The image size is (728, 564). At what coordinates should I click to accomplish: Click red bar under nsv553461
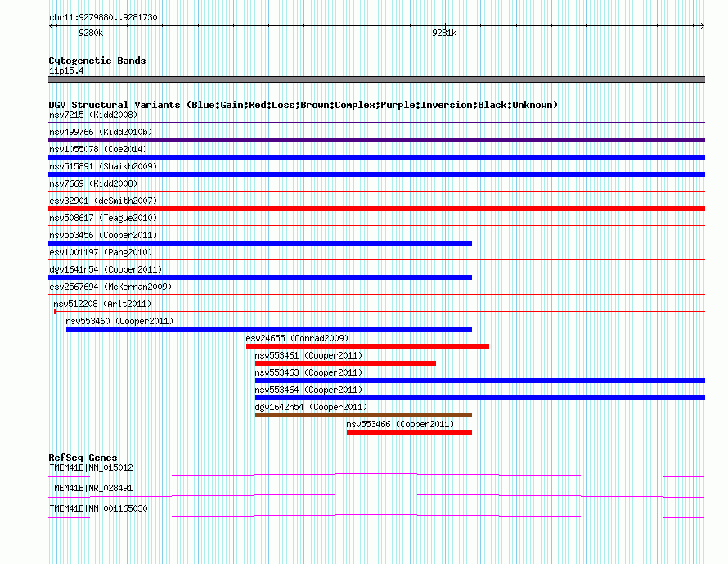(345, 363)
